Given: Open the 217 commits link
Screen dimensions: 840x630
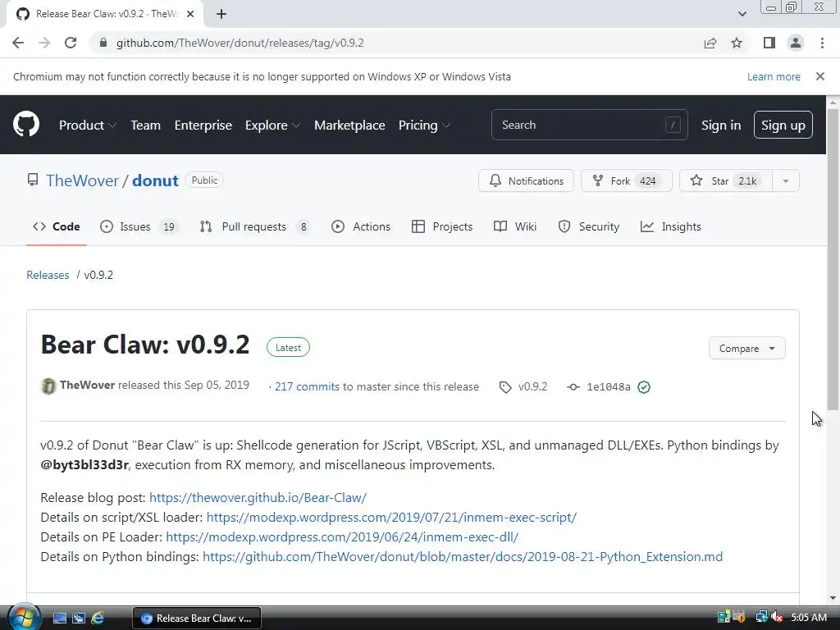Looking at the screenshot, I should tap(307, 387).
